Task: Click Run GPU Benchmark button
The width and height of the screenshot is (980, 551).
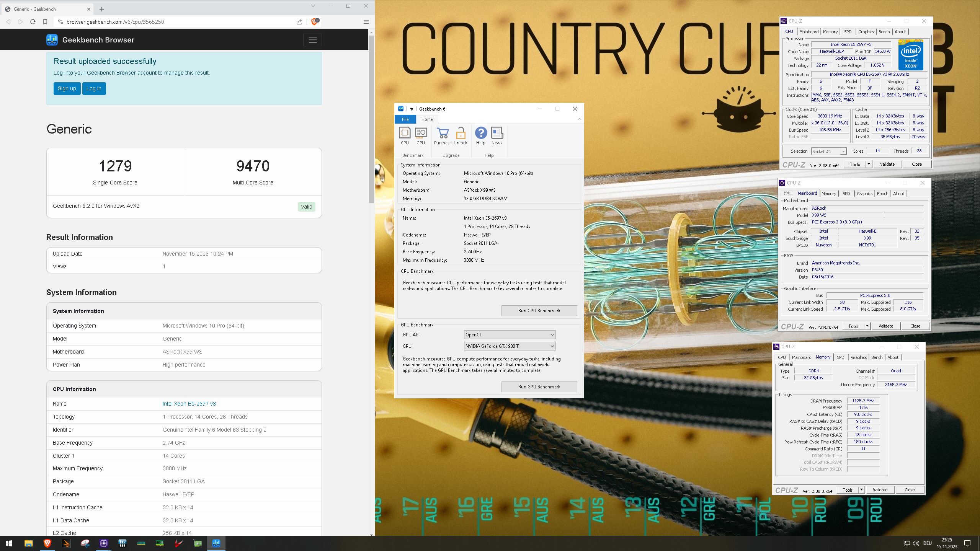Action: [x=539, y=387]
